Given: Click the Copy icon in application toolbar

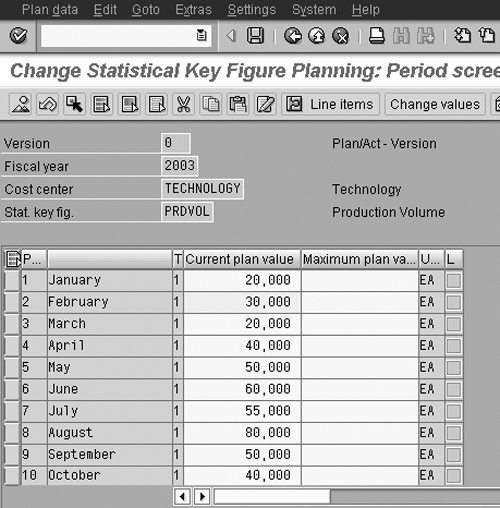Looking at the screenshot, I should [x=211, y=104].
